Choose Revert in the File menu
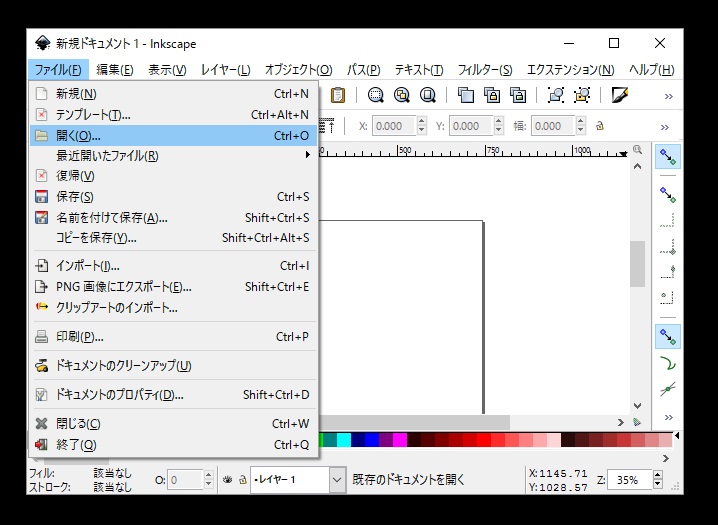The image size is (718, 525). pyautogui.click(x=174, y=176)
